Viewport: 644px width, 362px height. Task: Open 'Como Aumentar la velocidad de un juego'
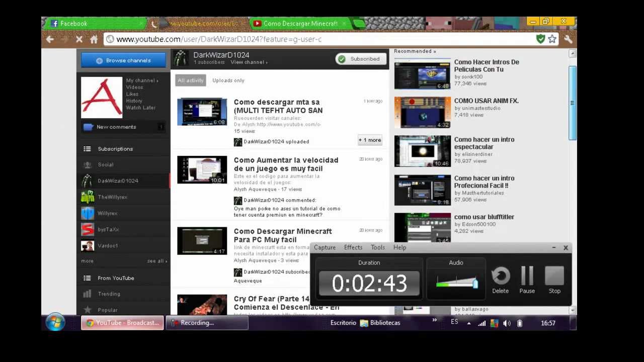pos(286,164)
